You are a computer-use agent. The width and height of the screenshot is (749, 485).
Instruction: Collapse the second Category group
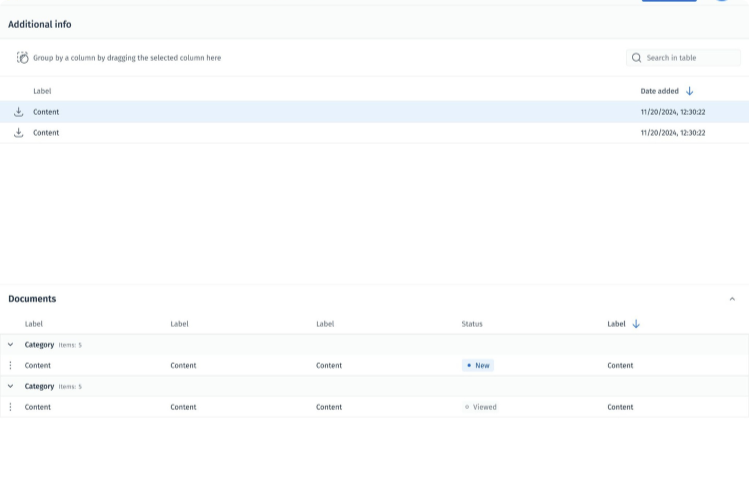click(x=11, y=386)
